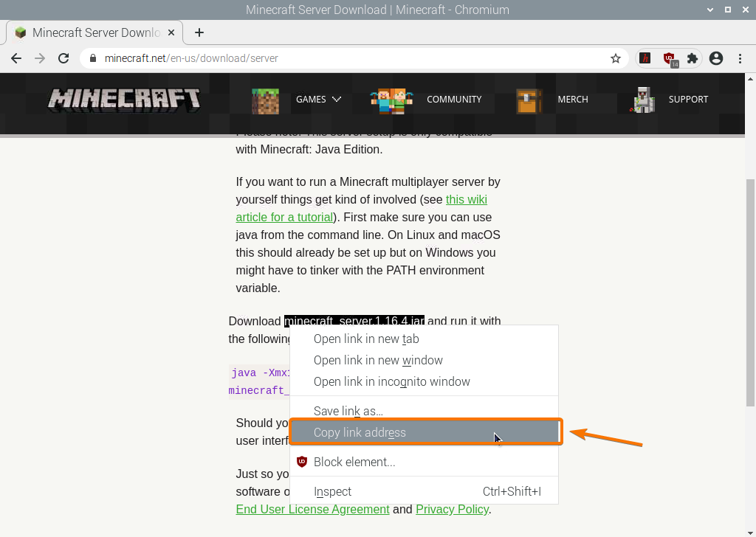756x537 pixels.
Task: Open the SUPPORT nav item
Action: (x=688, y=100)
